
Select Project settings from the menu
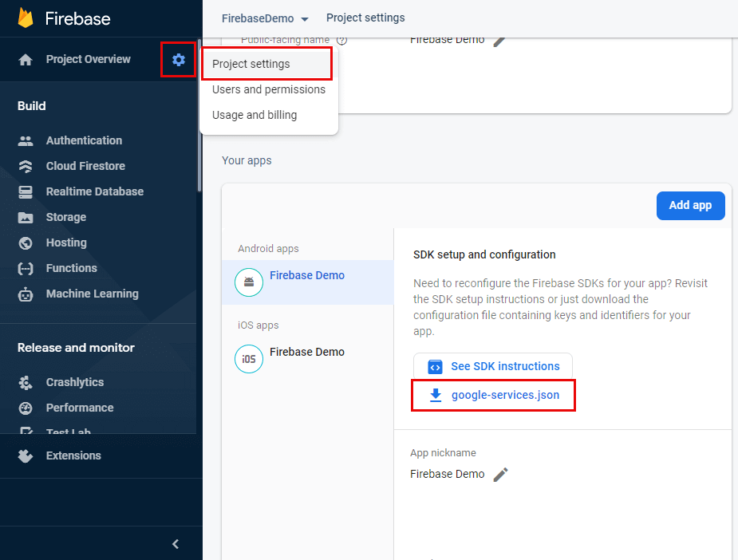[x=267, y=64]
